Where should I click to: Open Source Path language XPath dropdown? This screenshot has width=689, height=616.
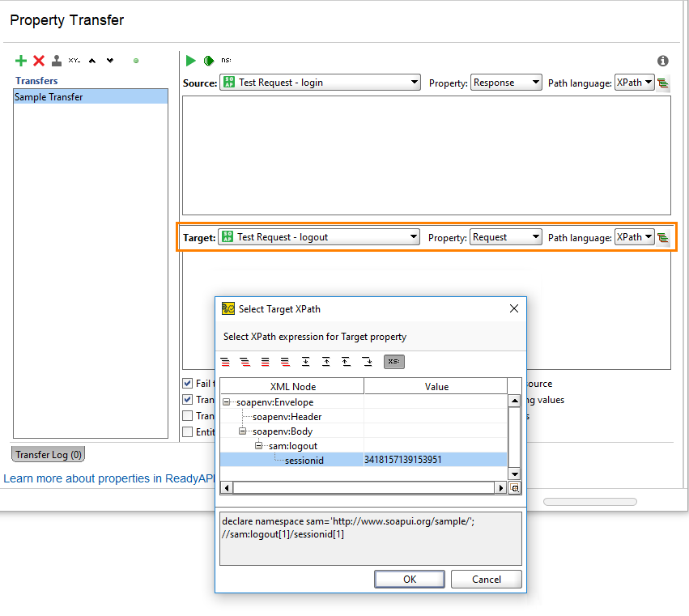[635, 83]
